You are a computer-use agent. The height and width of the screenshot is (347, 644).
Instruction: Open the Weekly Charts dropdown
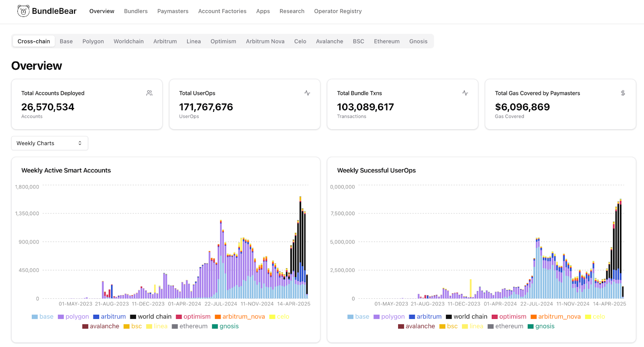tap(50, 143)
